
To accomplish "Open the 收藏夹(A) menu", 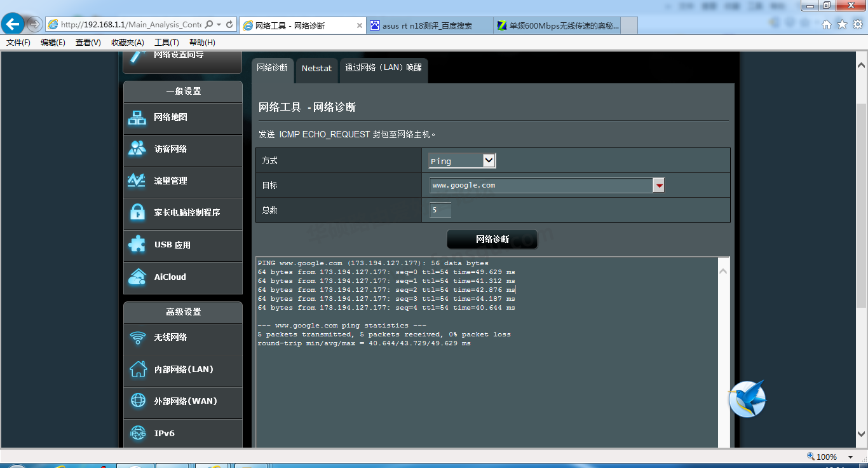I will tap(127, 43).
